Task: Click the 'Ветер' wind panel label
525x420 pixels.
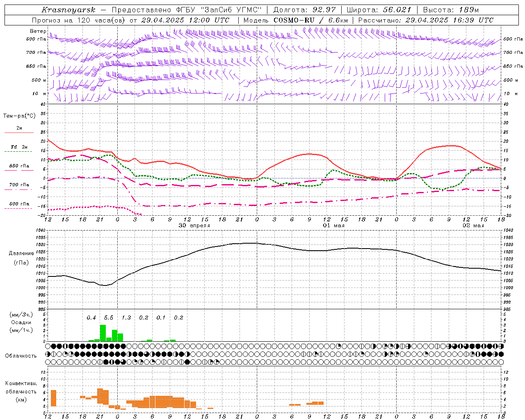Action: pos(38,31)
